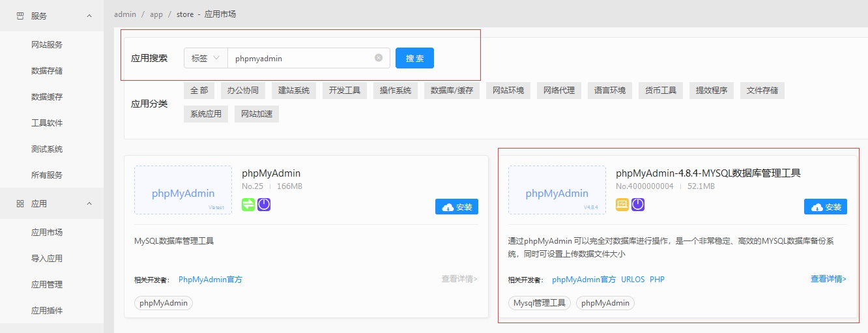Install phpMyAdmin-4.8.4 with 安装 button

click(x=826, y=207)
